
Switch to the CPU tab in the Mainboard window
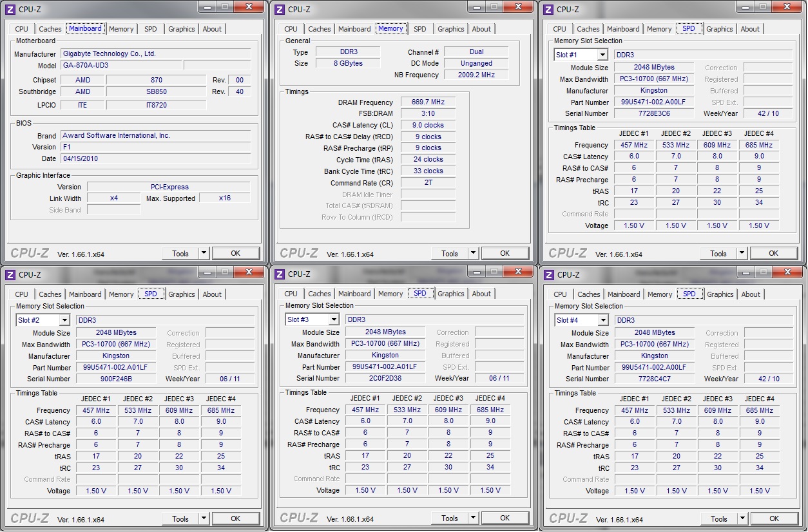tap(22, 29)
